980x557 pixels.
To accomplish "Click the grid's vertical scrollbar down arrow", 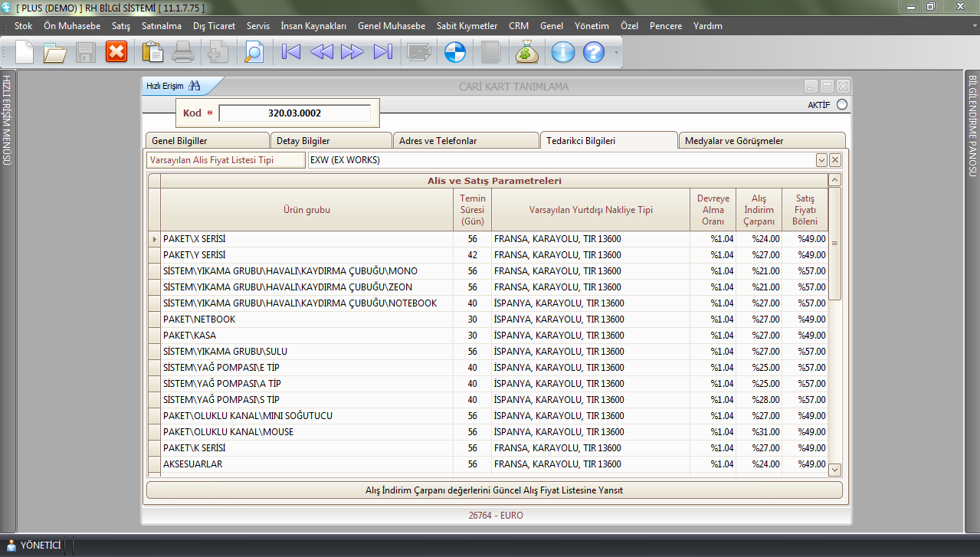I will pyautogui.click(x=834, y=470).
